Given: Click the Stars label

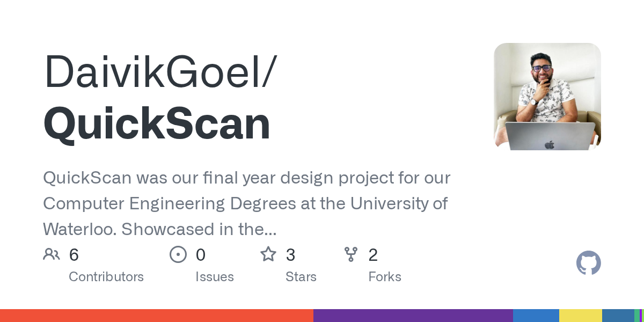Looking at the screenshot, I should tap(301, 277).
